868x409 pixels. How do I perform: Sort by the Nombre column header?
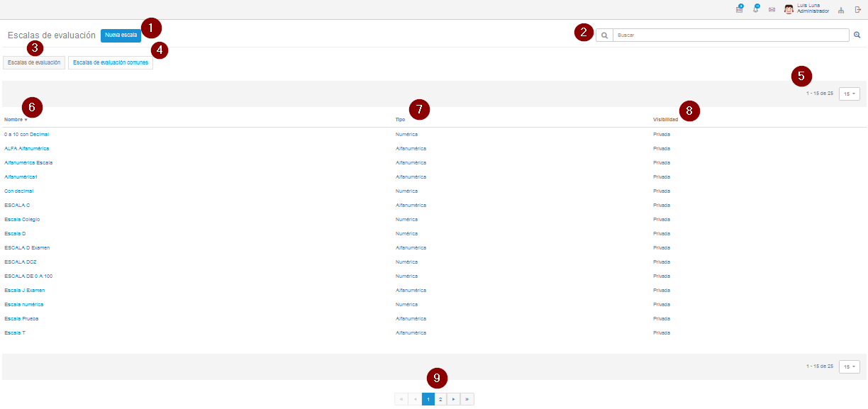click(14, 120)
